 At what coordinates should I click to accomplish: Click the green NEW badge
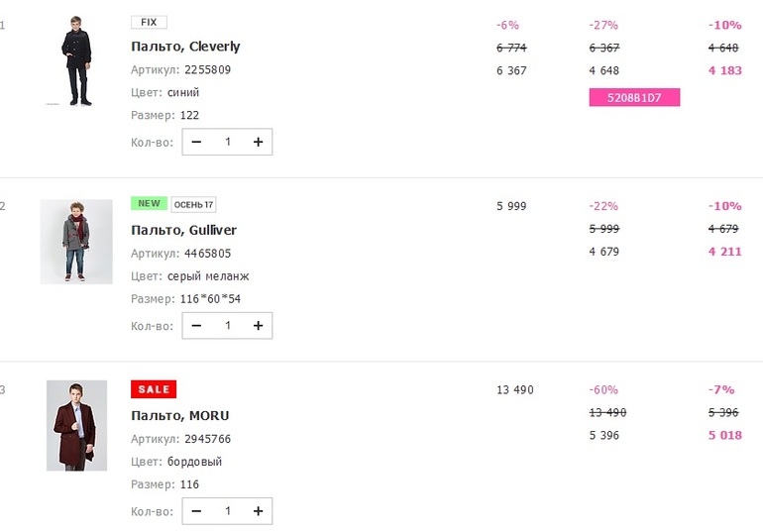coord(149,204)
